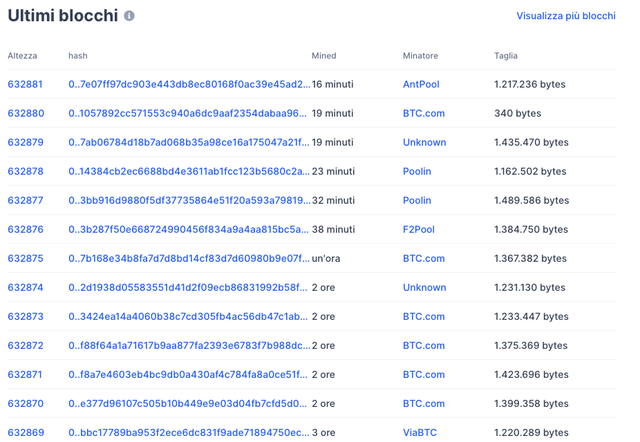Select the hash starting with 0..7e07ff97dc
Screen dimensions: 640x442
click(189, 84)
